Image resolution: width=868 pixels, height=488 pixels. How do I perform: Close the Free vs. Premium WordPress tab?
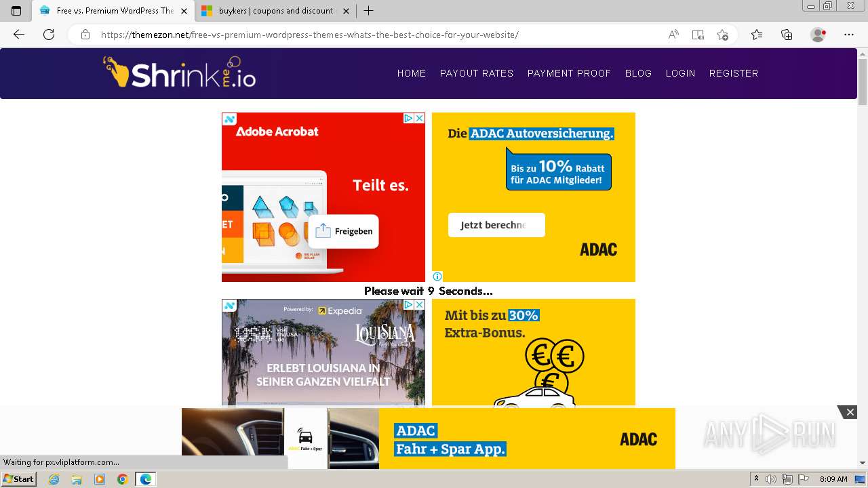click(184, 11)
